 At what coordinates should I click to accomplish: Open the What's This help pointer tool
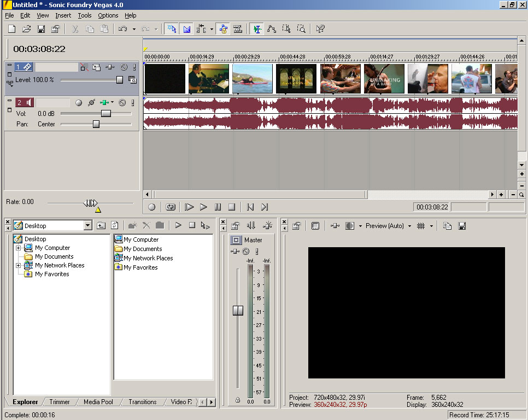(320, 29)
